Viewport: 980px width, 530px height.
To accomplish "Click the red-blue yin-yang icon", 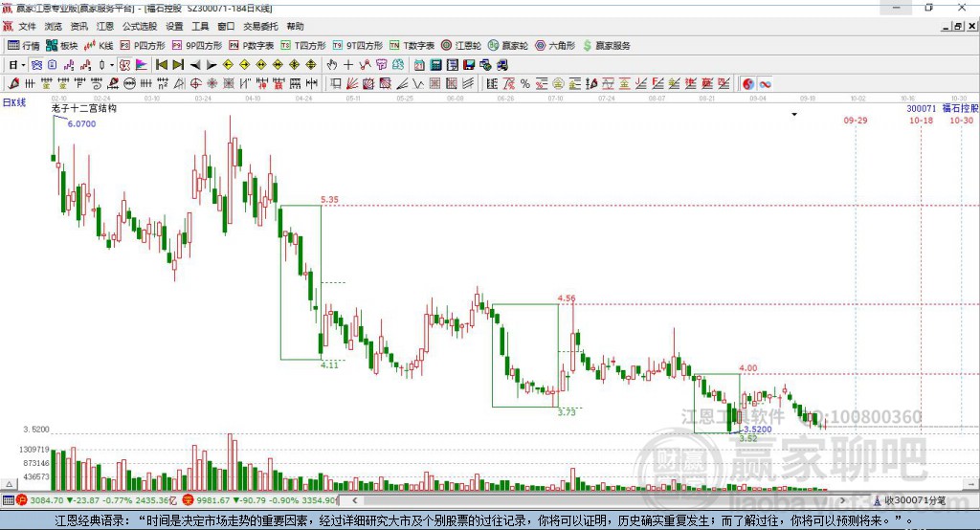I will point(748,84).
